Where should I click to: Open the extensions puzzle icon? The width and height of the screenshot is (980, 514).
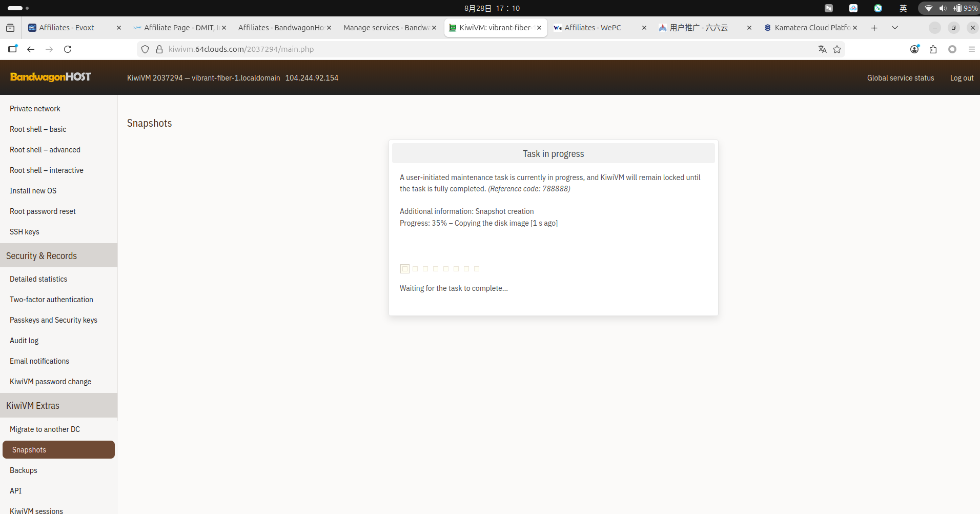[933, 49]
